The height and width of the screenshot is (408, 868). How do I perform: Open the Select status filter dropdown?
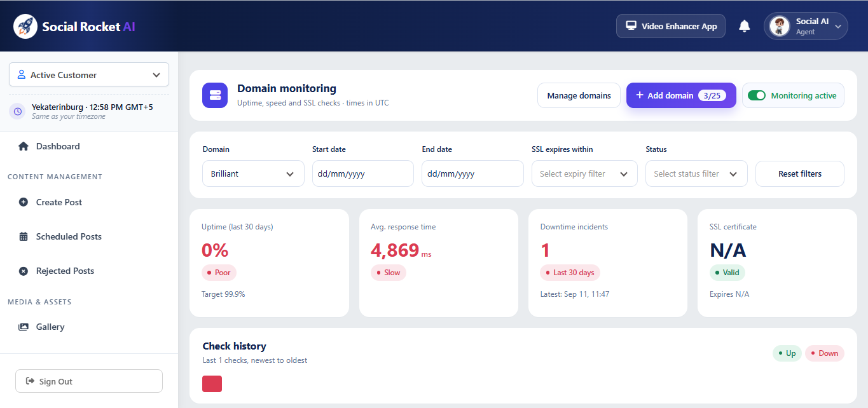coord(696,173)
